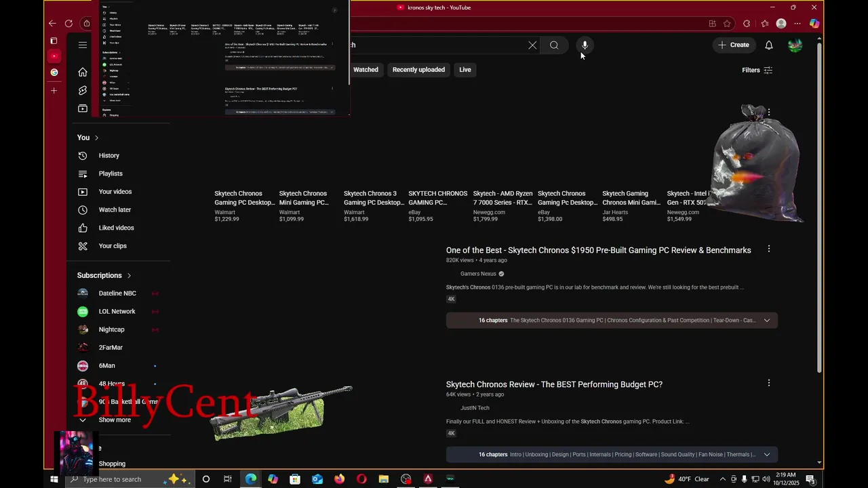Open the Dateline NBC subscription

click(119, 293)
